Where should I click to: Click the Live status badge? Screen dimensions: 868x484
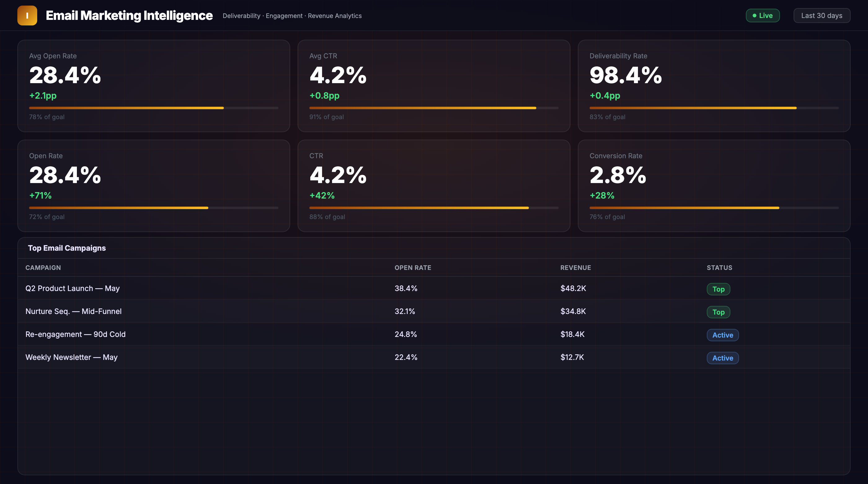[x=763, y=16]
